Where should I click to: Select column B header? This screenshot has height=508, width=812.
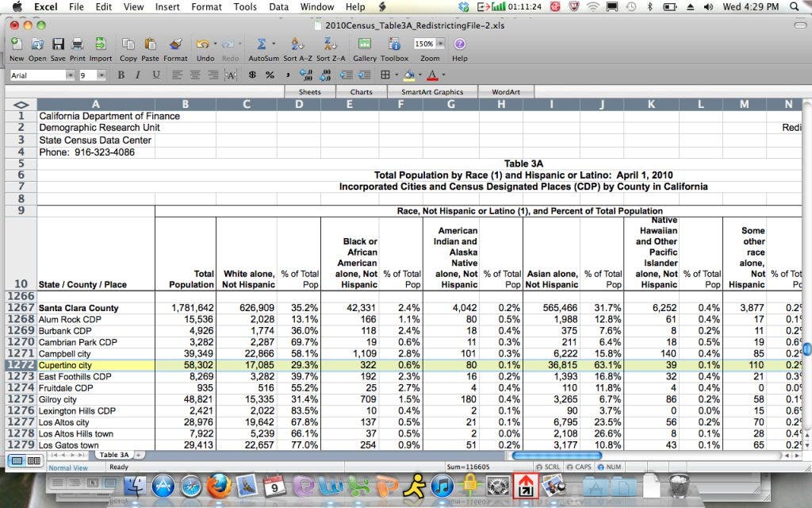coord(186,104)
